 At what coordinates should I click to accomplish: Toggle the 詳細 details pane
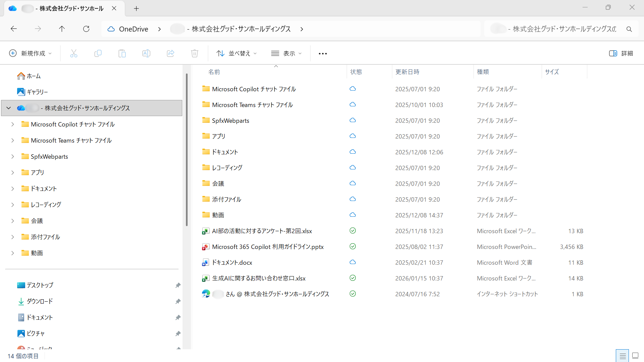click(621, 53)
